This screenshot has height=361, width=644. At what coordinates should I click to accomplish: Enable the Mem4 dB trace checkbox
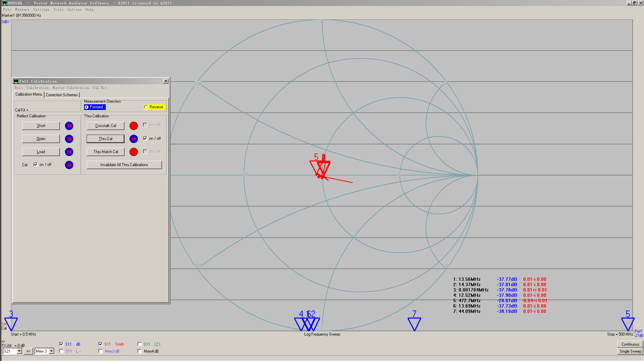coord(140,351)
